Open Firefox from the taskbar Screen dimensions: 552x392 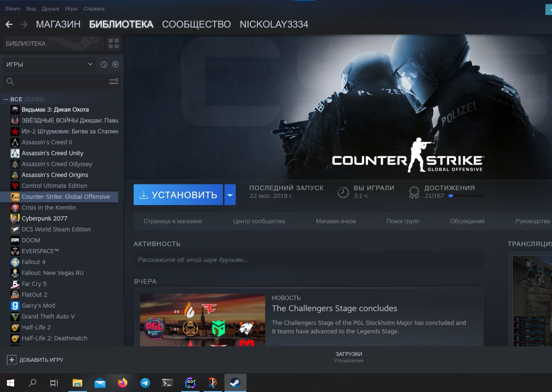[122, 383]
